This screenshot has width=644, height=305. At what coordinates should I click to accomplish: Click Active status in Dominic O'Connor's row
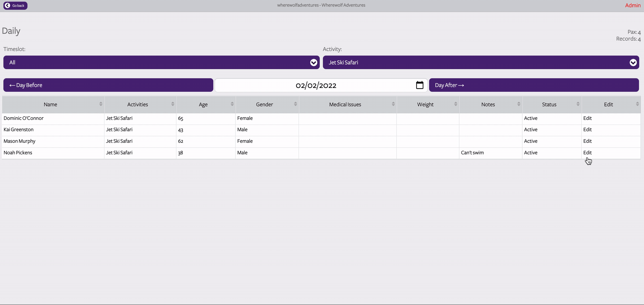tap(531, 118)
